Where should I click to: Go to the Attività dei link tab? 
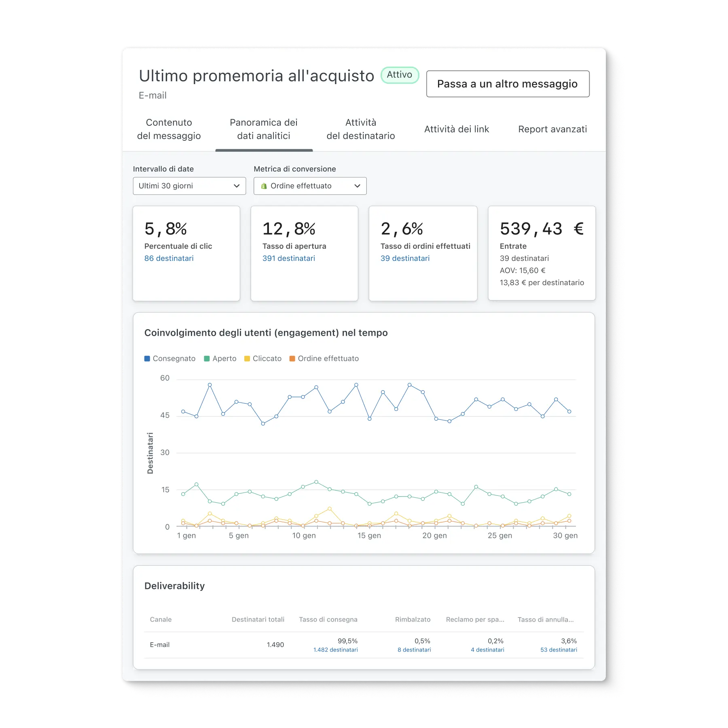tap(457, 129)
